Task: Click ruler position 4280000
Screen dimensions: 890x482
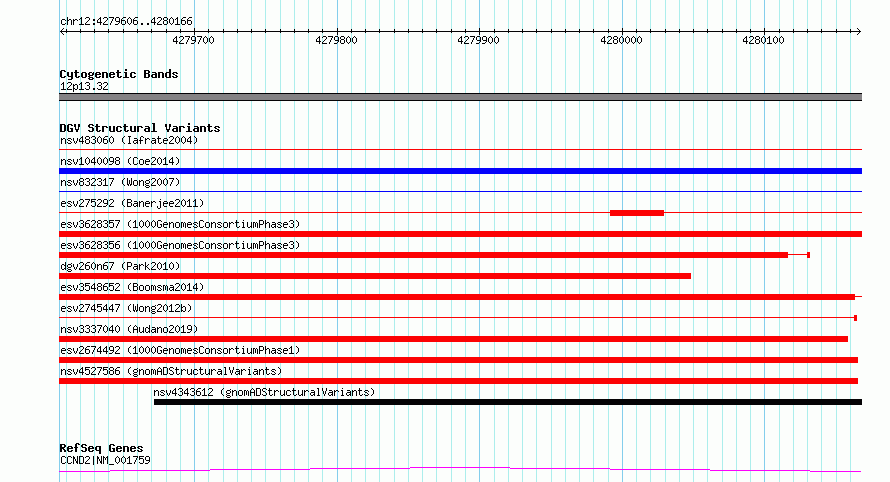Action: pyautogui.click(x=622, y=40)
